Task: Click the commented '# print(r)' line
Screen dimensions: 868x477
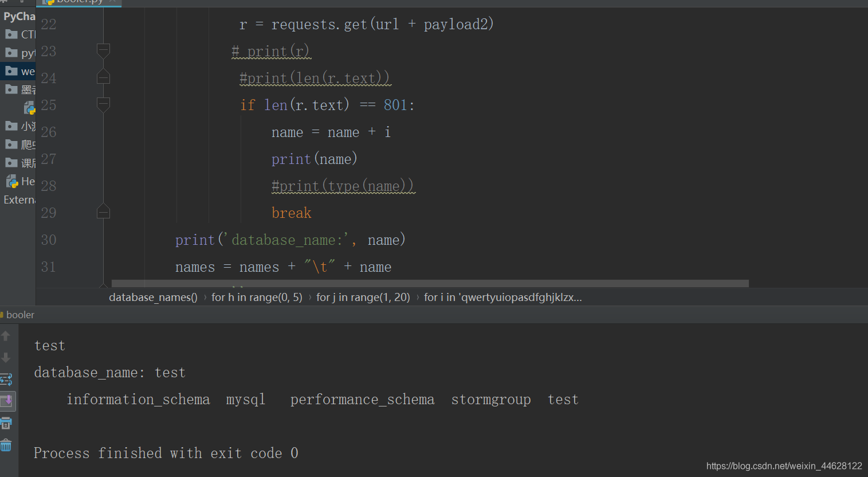Action: [x=270, y=51]
